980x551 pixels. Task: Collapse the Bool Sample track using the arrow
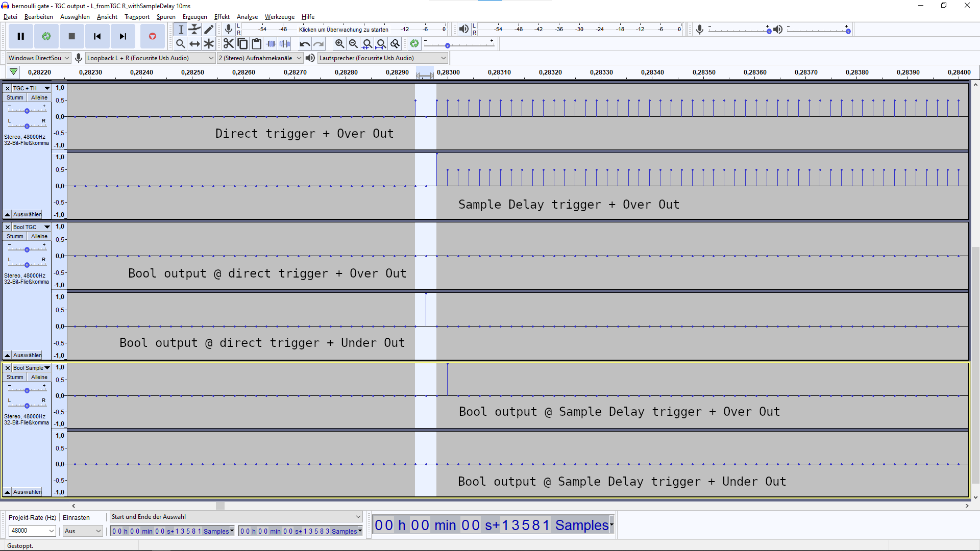click(x=7, y=492)
